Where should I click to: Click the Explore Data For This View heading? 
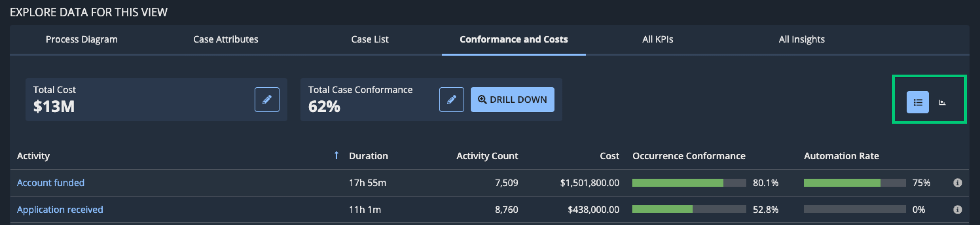(x=88, y=12)
